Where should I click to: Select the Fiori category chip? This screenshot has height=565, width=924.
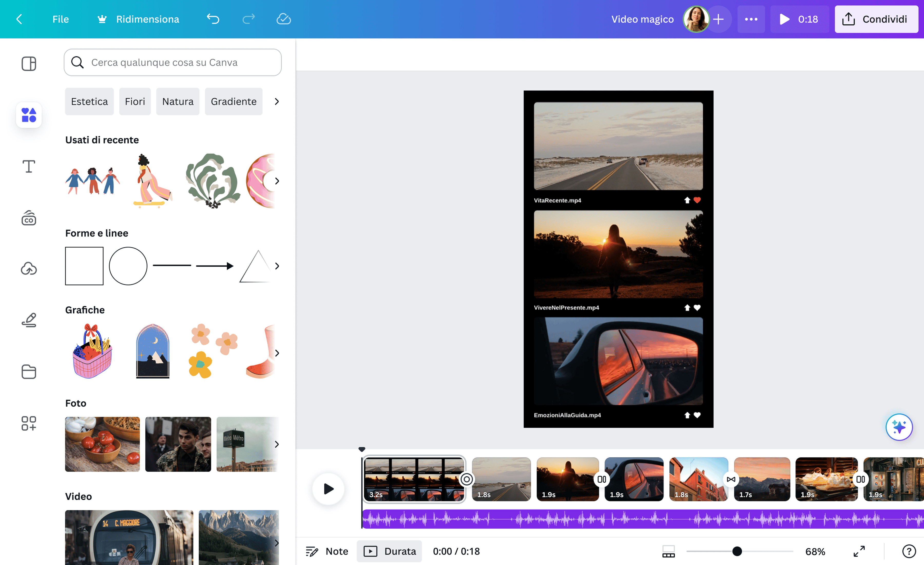point(135,101)
